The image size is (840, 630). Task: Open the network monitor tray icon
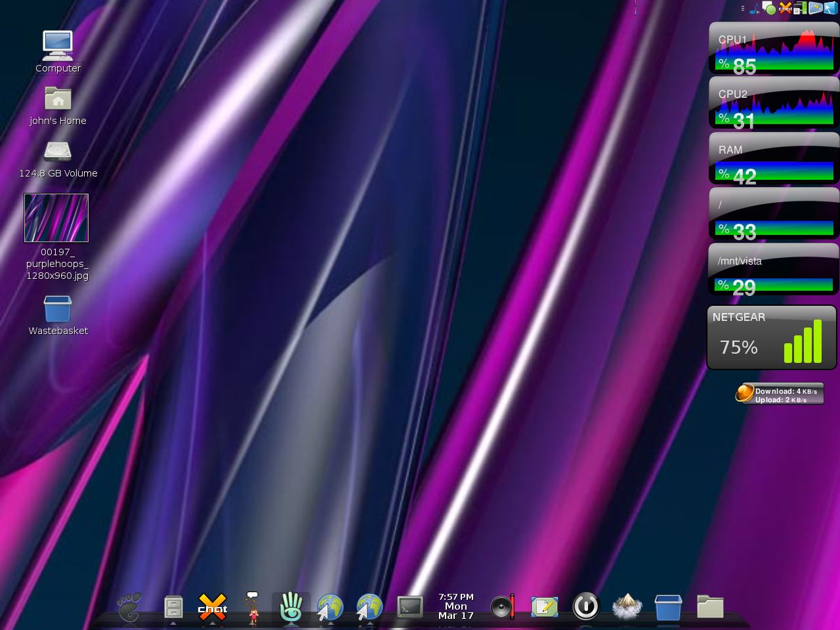(801, 8)
